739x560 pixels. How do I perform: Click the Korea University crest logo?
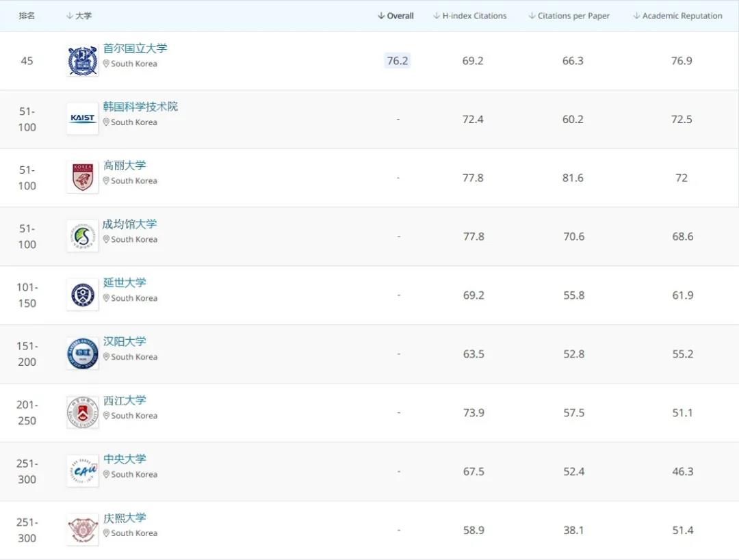(83, 178)
